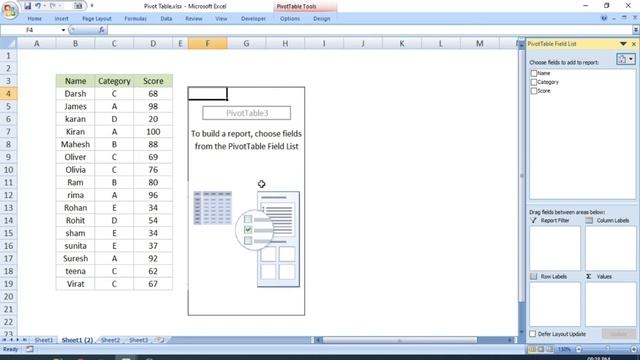Switch to Sheet2 worksheet tab
Screen dimensions: 640x360
tap(110, 340)
